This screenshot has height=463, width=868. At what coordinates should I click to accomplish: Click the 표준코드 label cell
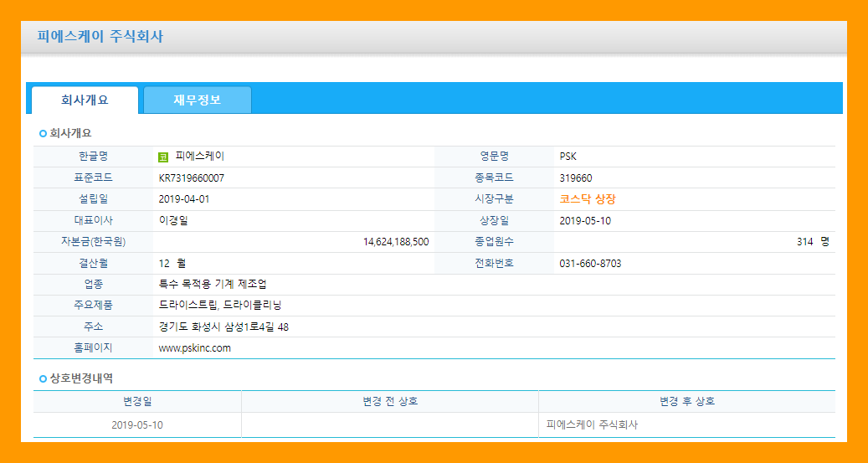pos(93,177)
